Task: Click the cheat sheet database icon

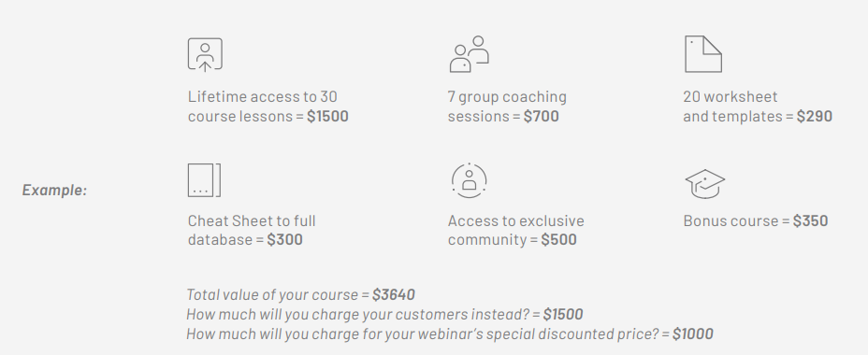Action: pyautogui.click(x=204, y=179)
